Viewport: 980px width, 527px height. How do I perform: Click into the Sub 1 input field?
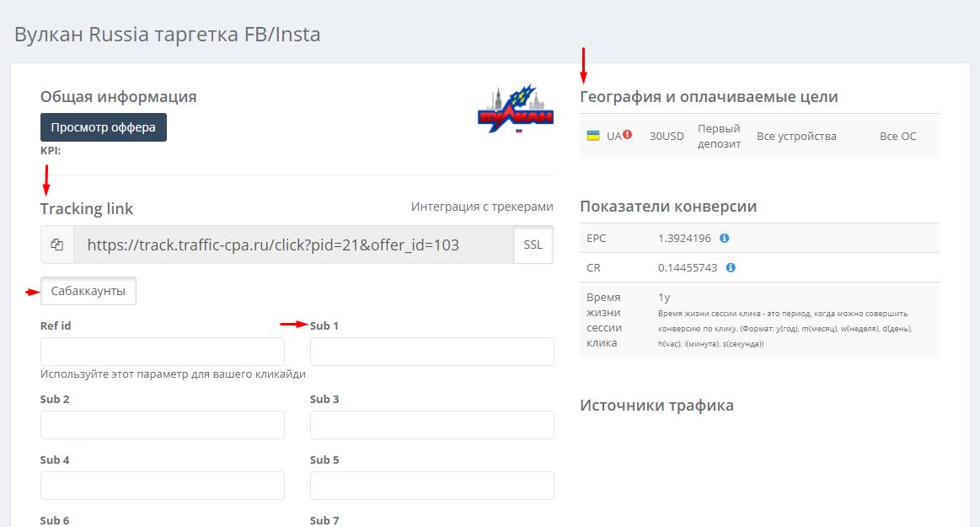tap(431, 352)
